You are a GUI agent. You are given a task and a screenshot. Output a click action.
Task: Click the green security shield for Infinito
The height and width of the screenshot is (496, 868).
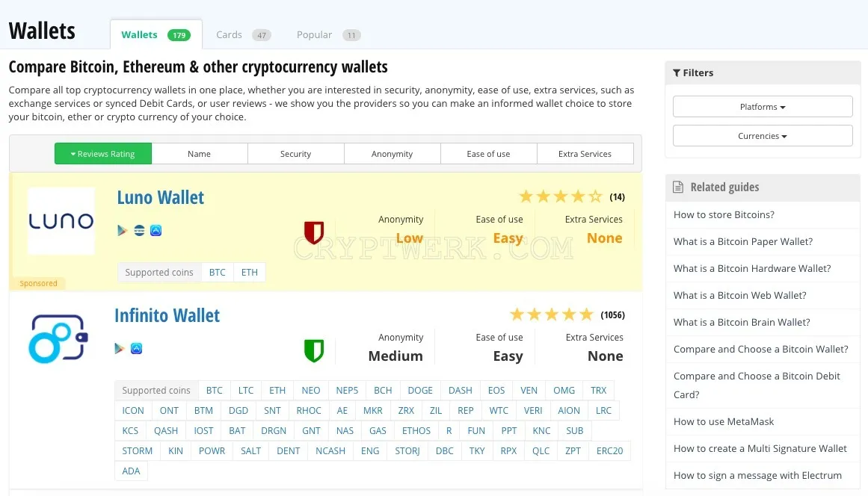(314, 350)
